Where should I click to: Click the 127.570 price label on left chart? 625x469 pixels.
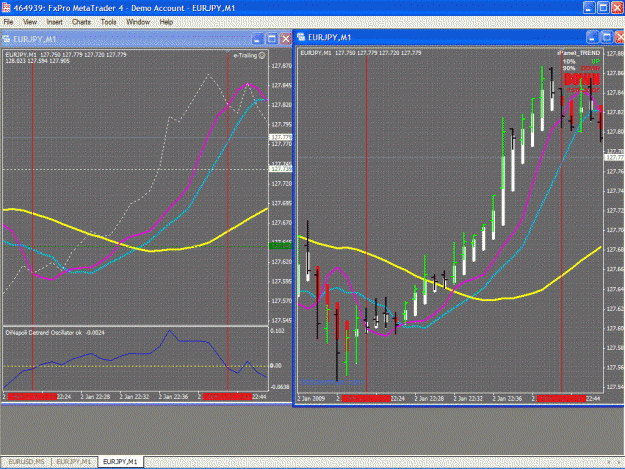tap(281, 301)
